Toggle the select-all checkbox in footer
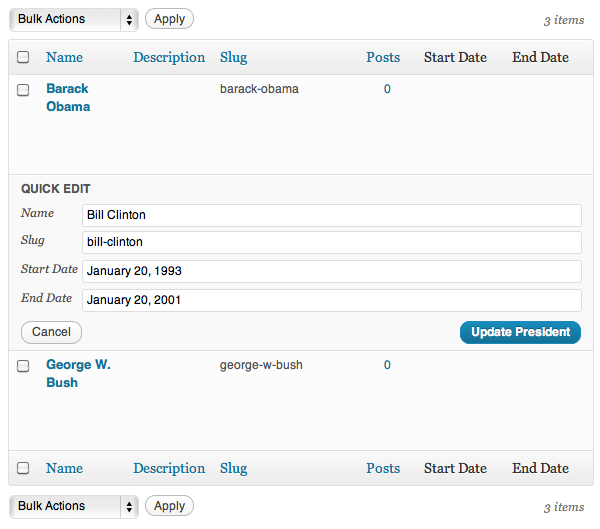This screenshot has height=529, width=600. coord(24,469)
